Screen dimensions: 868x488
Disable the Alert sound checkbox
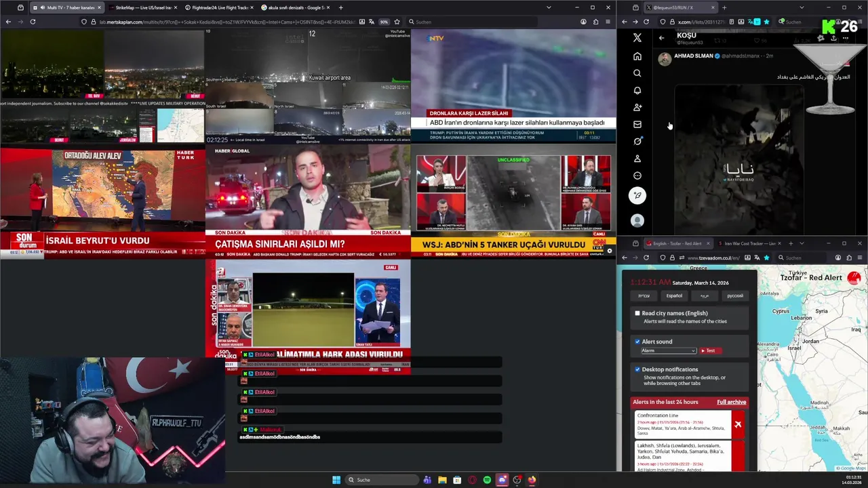(637, 342)
